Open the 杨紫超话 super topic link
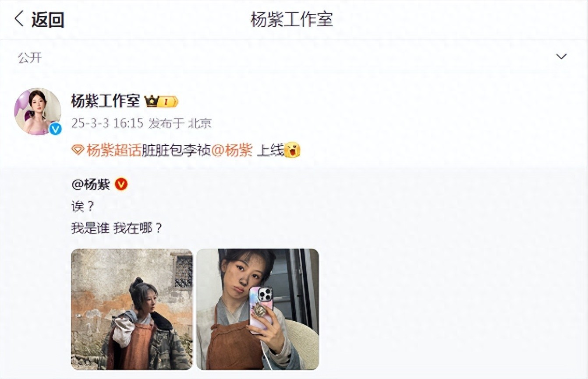 coord(113,151)
